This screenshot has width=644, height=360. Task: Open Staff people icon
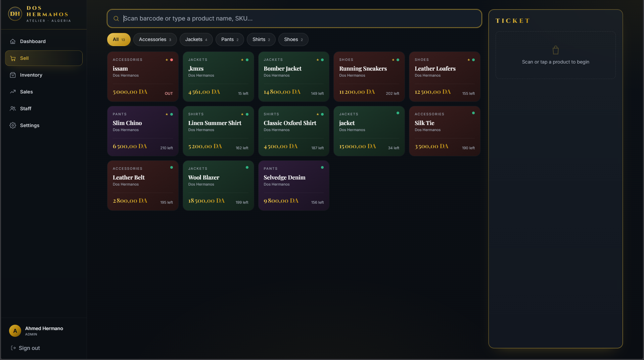click(x=13, y=109)
